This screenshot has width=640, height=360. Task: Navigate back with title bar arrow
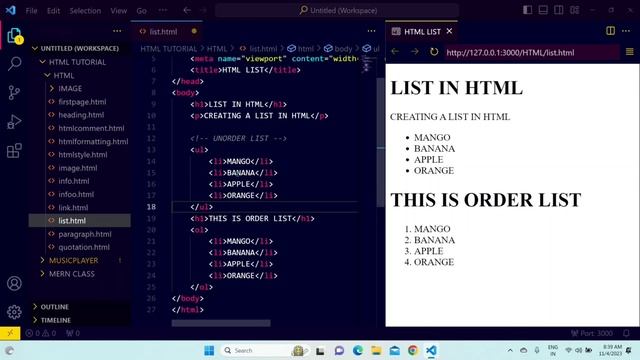tap(187, 10)
